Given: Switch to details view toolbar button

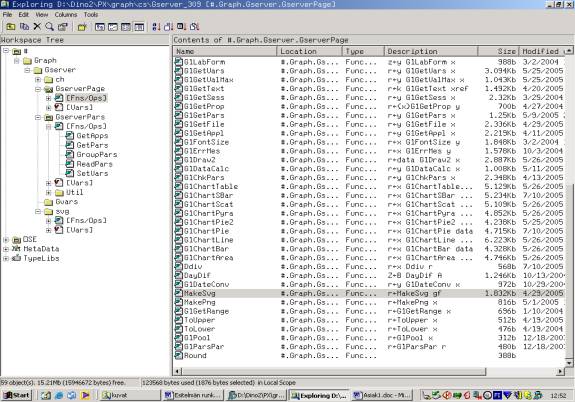Looking at the screenshot, I should pos(139,26).
